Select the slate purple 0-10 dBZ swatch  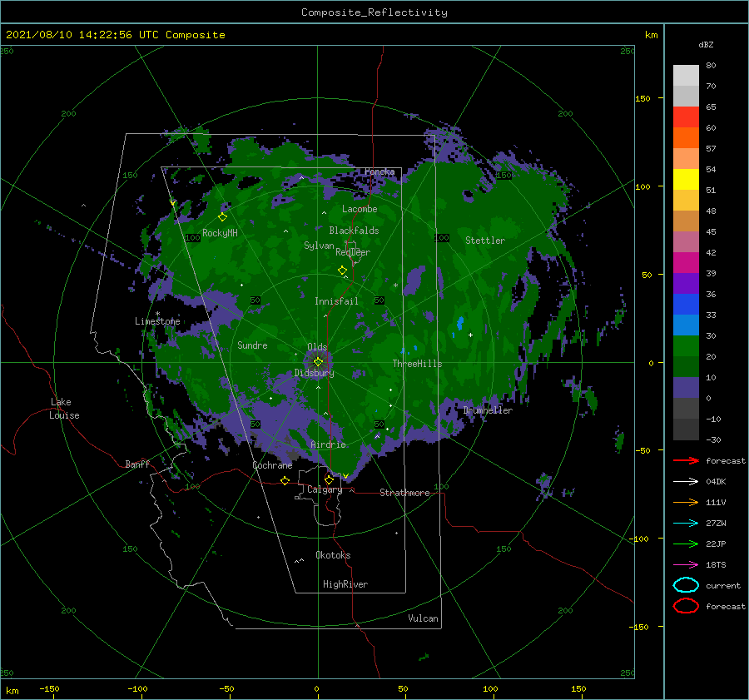pos(686,388)
